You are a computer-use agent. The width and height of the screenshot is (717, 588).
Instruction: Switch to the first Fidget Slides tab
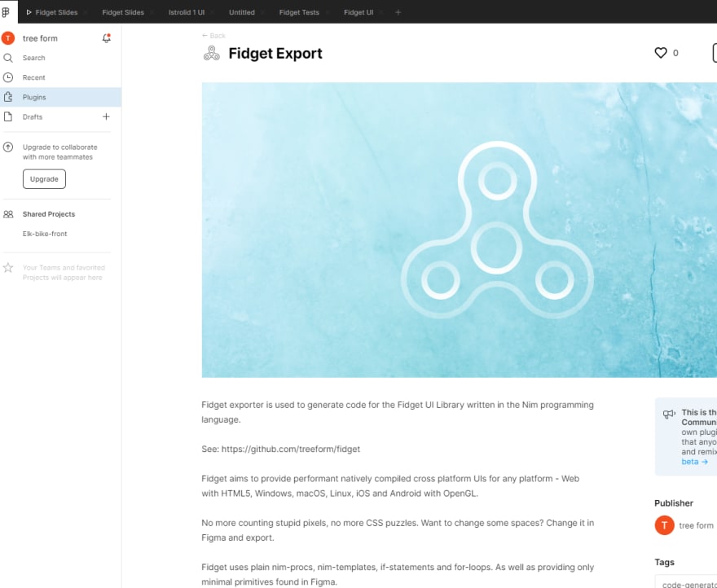pos(56,12)
